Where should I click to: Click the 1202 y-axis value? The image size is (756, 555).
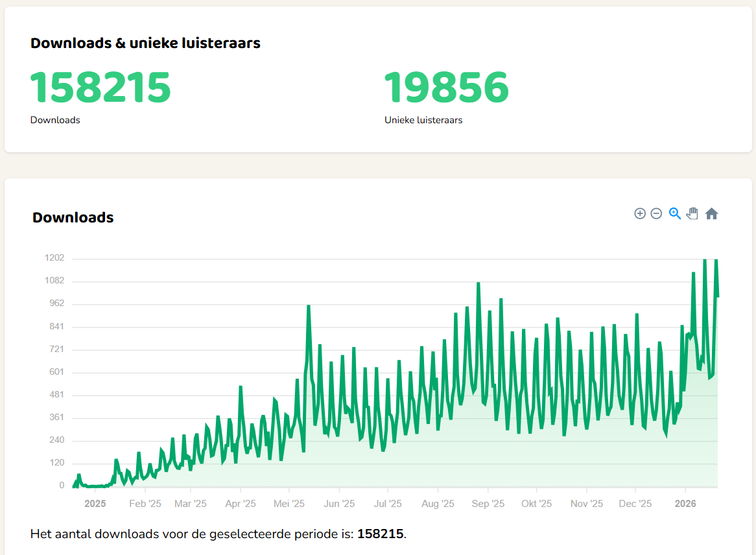[x=54, y=258]
